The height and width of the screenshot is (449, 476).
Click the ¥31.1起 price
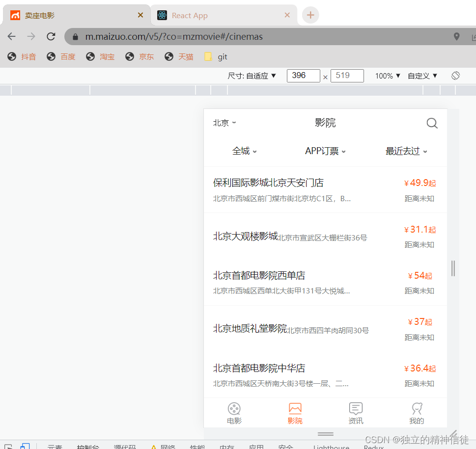pyautogui.click(x=420, y=230)
